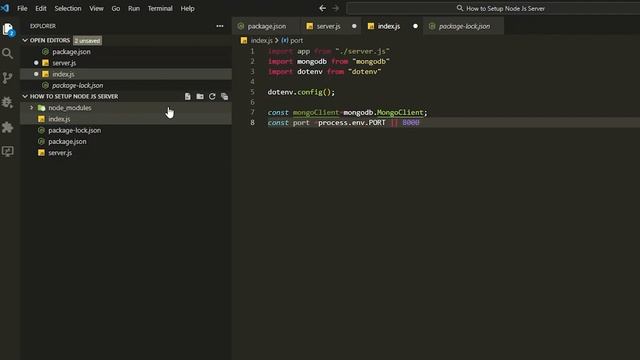Click the EXPLORER panel title

(x=42, y=26)
